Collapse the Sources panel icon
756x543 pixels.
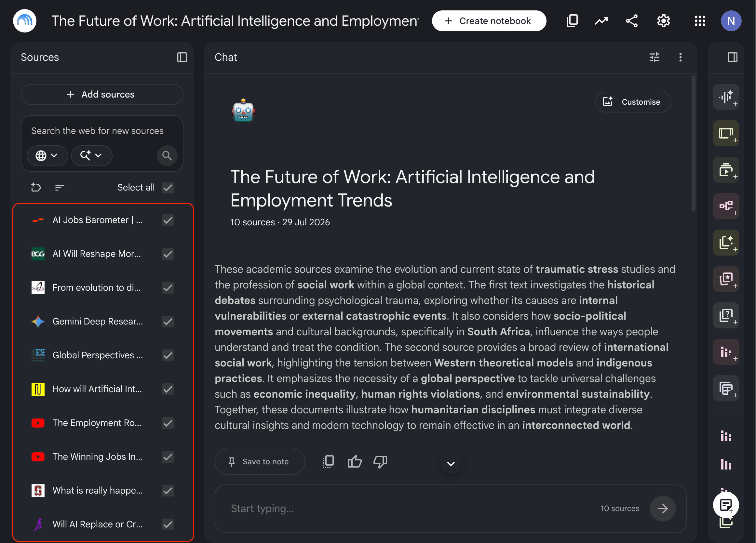coord(182,57)
